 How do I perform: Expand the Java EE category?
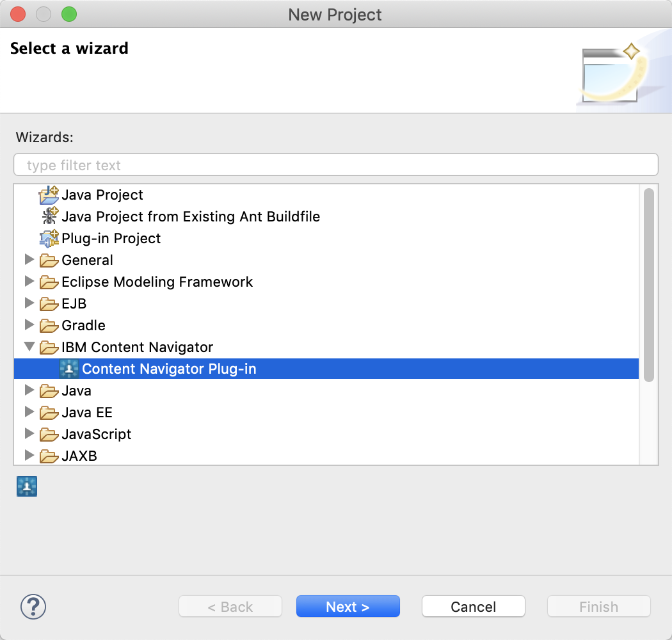29,412
